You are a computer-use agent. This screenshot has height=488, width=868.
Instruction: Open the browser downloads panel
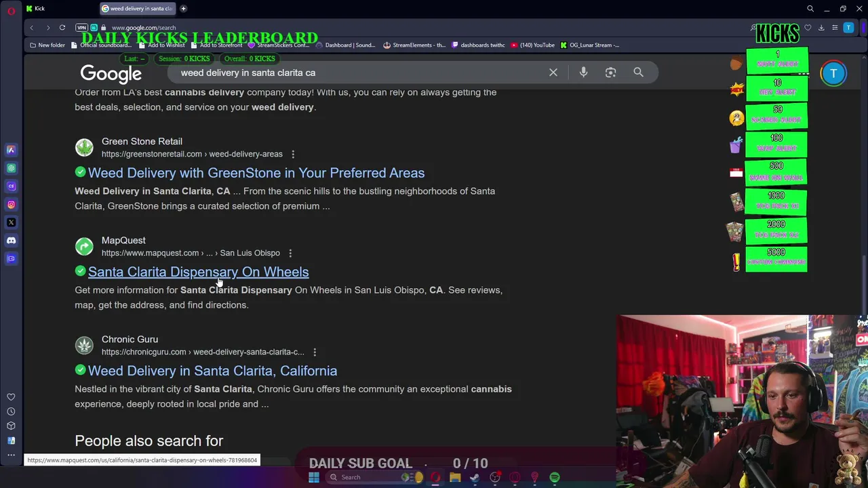coord(821,28)
